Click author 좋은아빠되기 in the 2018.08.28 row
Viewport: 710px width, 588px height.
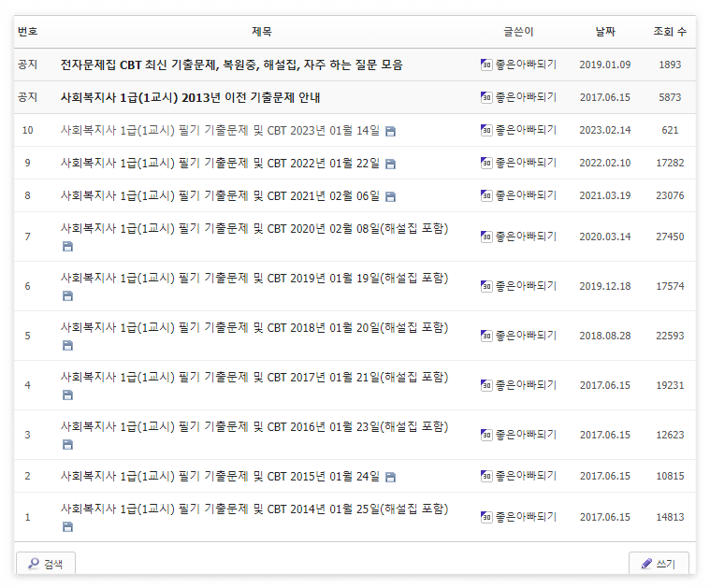pyautogui.click(x=526, y=336)
